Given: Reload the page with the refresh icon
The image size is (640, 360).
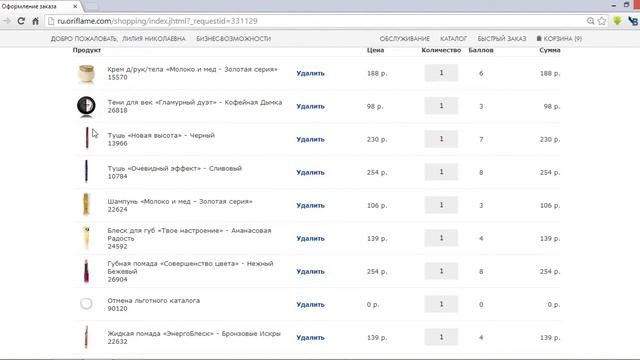Looking at the screenshot, I should click(x=21, y=21).
